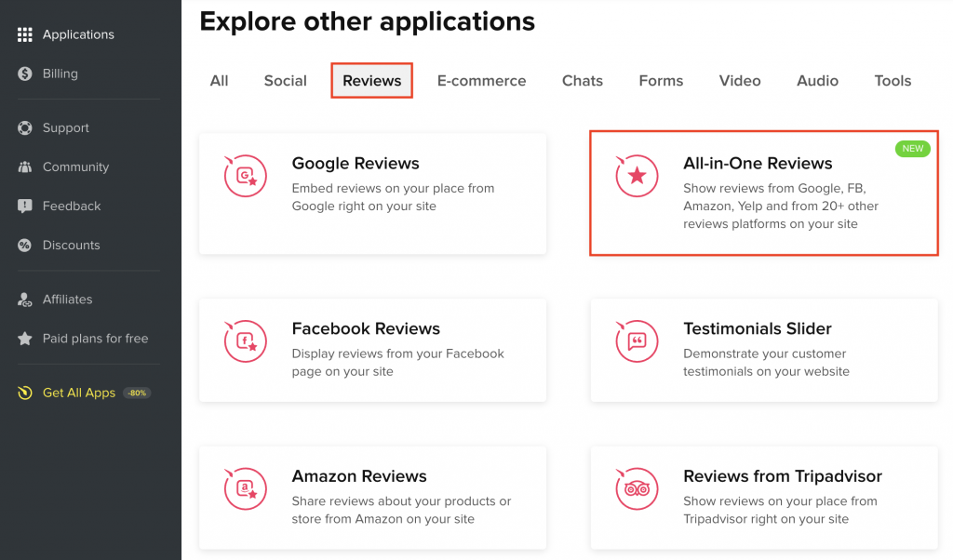Viewport: 953px width, 560px height.
Task: Click the Facebook Reviews app icon
Action: click(245, 340)
